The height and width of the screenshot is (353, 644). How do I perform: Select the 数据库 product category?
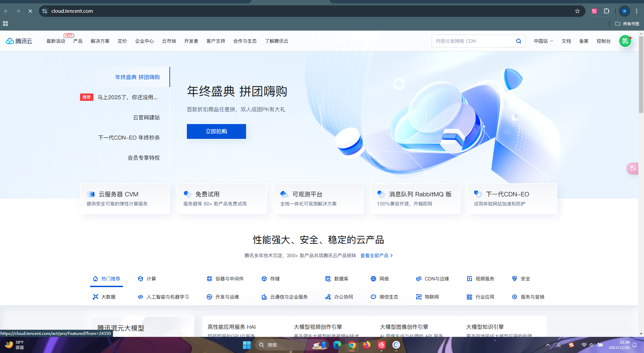click(337, 279)
